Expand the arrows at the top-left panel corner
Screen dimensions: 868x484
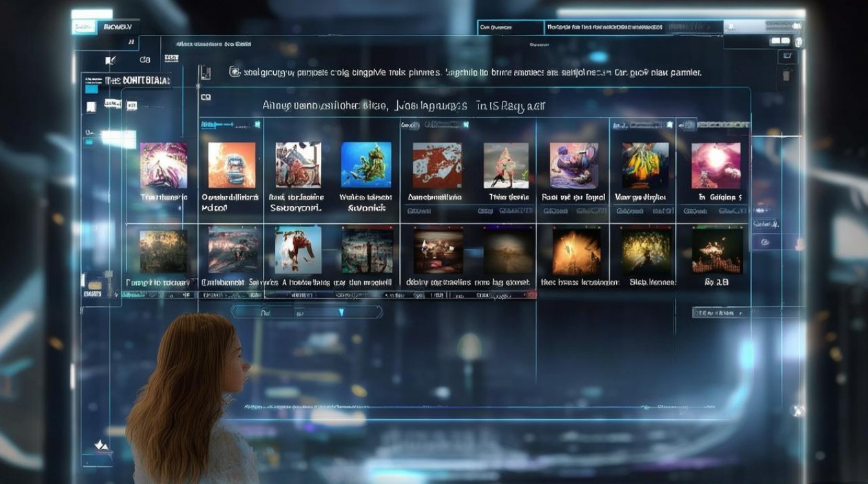131,42
